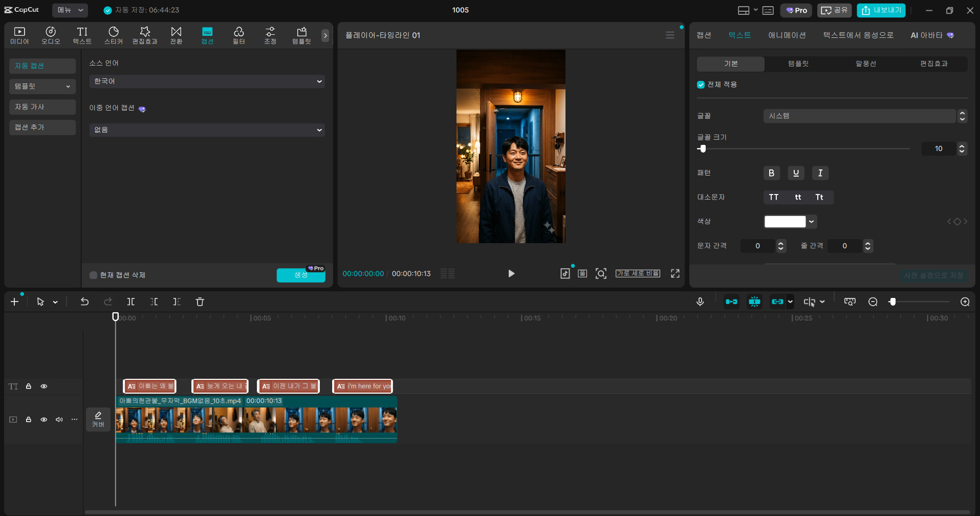This screenshot has width=980, height=516.
Task: Open the 필터 (Filters) panel
Action: (x=239, y=35)
